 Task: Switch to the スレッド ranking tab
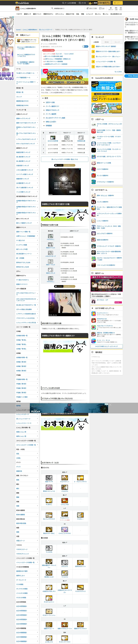[117, 42]
